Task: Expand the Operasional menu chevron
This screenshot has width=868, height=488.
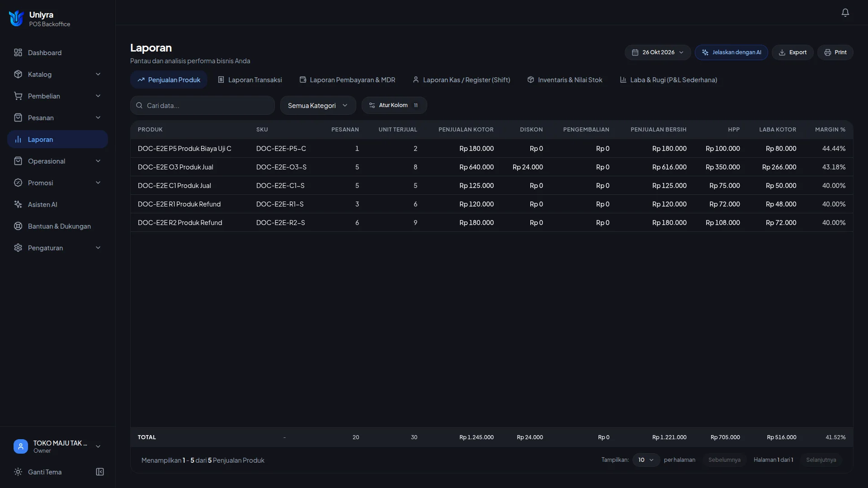Action: (98, 161)
